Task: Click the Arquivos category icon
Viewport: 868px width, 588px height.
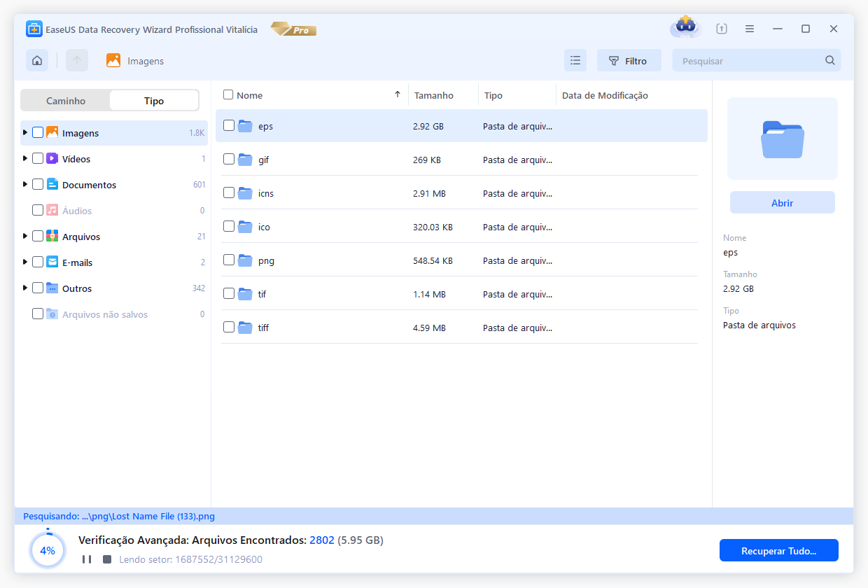Action: [52, 237]
